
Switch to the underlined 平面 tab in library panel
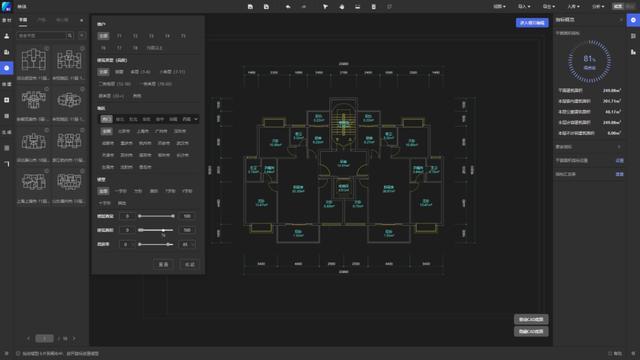23,20
